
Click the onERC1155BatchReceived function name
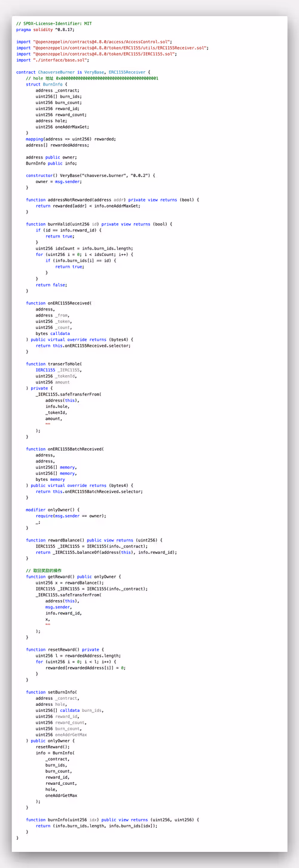click(x=75, y=449)
